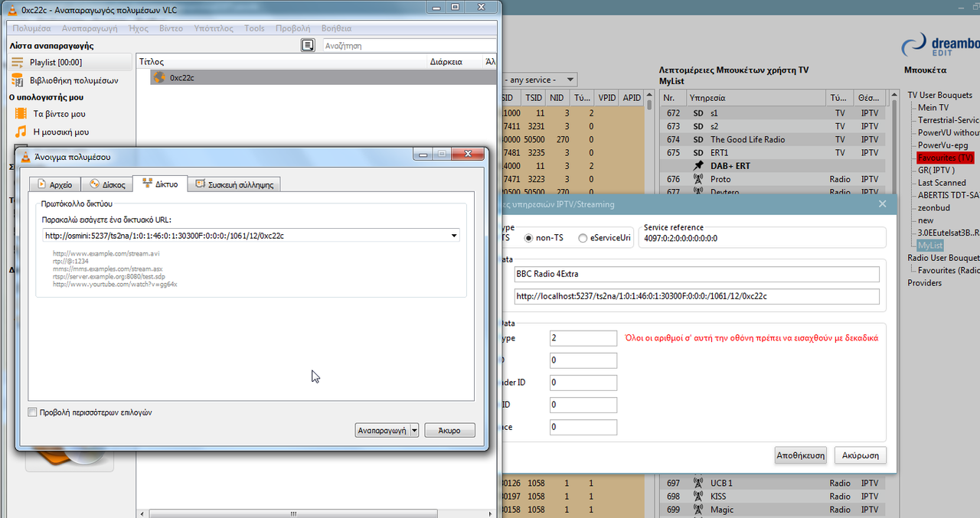Sort services by Υπηρεσία column header

(756, 98)
